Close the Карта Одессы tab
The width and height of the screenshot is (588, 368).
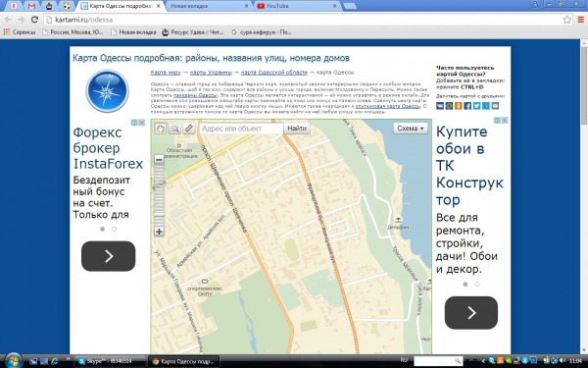159,6
